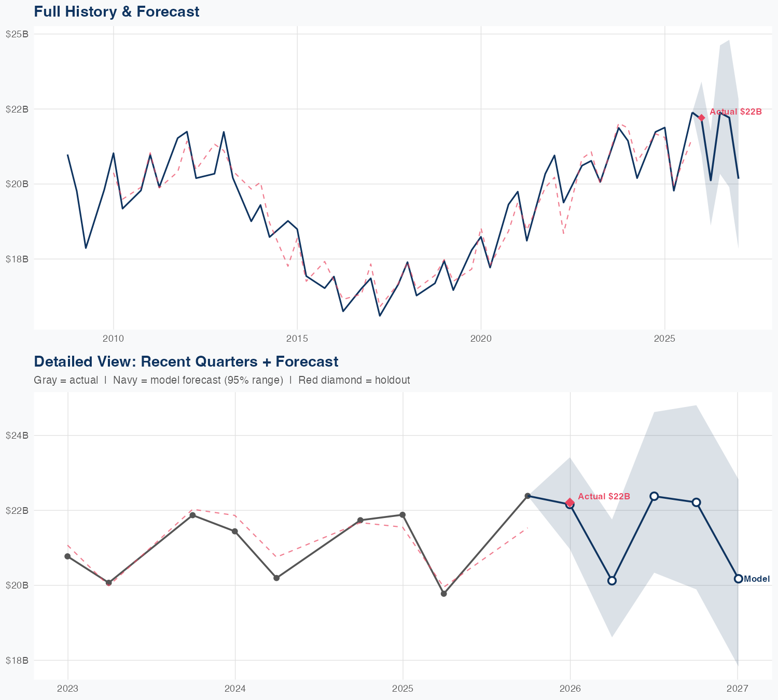Click the 2010 x-axis label in the top chart
Image resolution: width=778 pixels, height=700 pixels.
(114, 339)
